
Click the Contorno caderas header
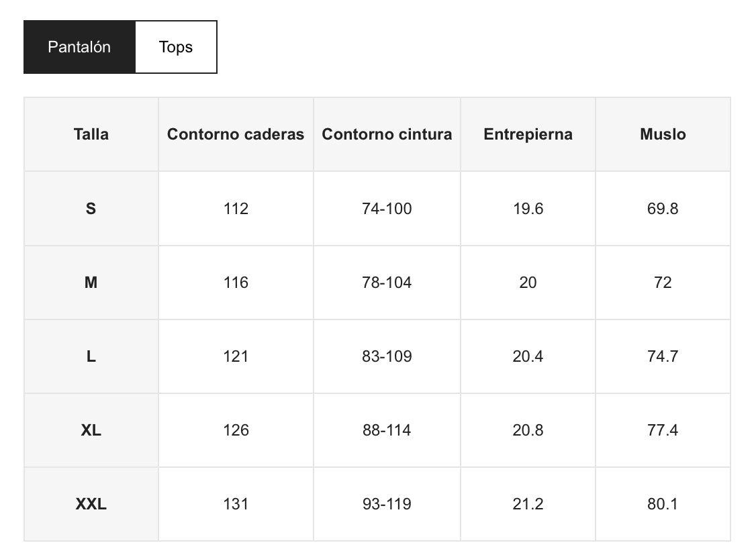[236, 134]
